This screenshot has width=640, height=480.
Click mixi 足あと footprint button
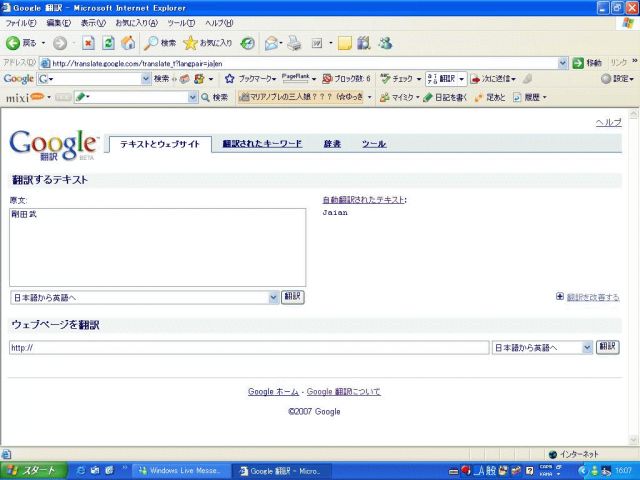pyautogui.click(x=490, y=97)
